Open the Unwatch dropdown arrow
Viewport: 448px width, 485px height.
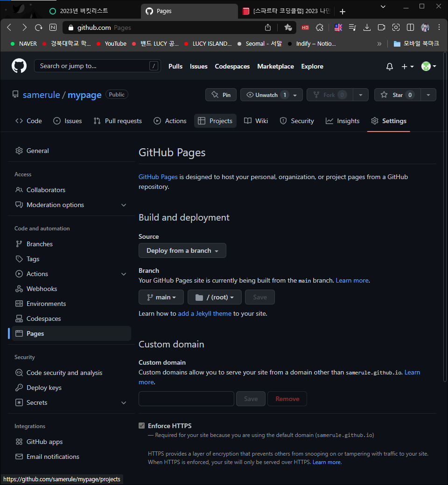coord(295,95)
